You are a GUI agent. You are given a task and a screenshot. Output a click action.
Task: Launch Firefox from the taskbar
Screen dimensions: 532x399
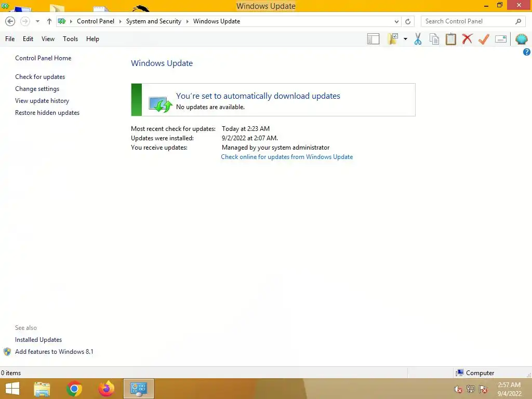coord(107,389)
